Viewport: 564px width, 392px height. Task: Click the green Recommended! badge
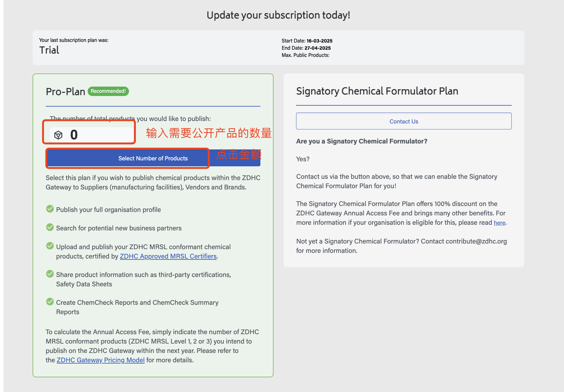click(x=108, y=91)
